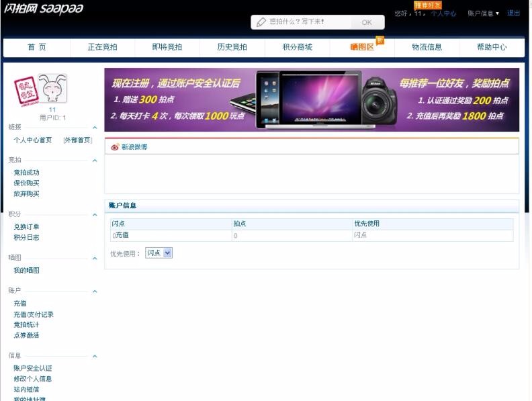The width and height of the screenshot is (532, 401).
Task: Click 充值 link in 闪点 table cell
Action: [x=122, y=235]
